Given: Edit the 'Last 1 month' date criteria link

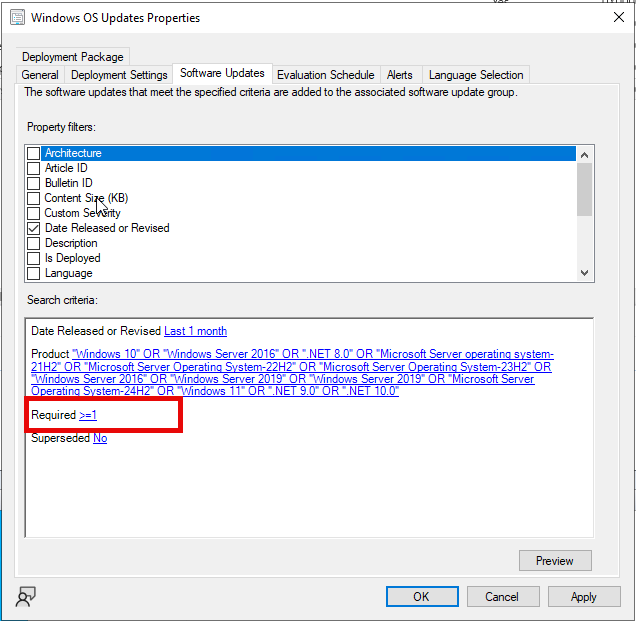Looking at the screenshot, I should point(196,331).
